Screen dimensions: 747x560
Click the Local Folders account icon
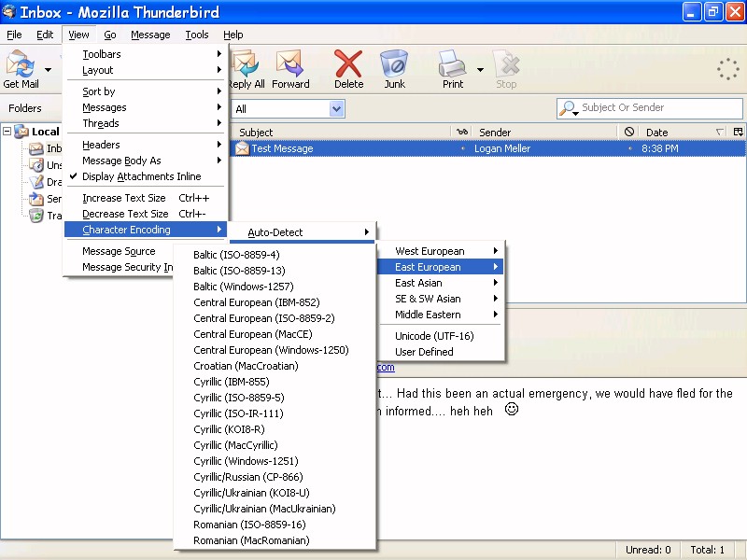point(21,132)
